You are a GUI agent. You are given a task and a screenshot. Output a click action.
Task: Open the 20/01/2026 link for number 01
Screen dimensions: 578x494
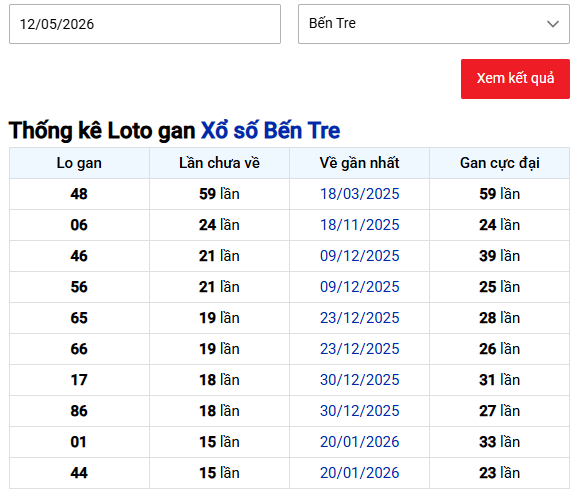(359, 442)
